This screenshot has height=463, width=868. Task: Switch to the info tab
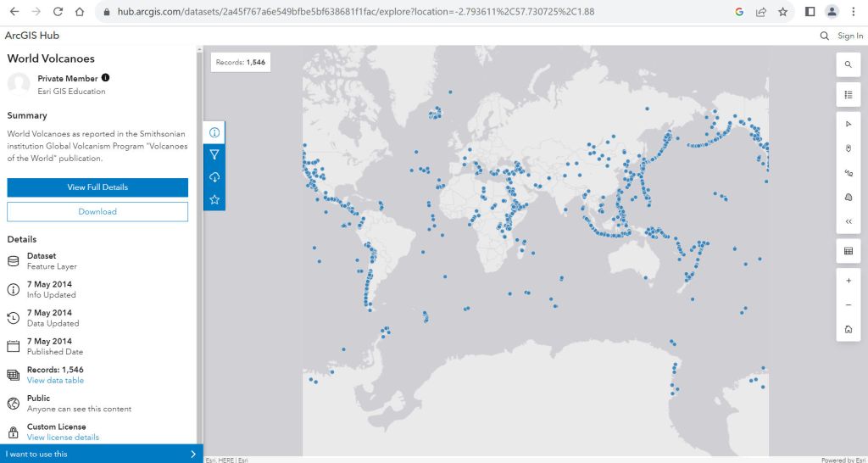point(214,133)
